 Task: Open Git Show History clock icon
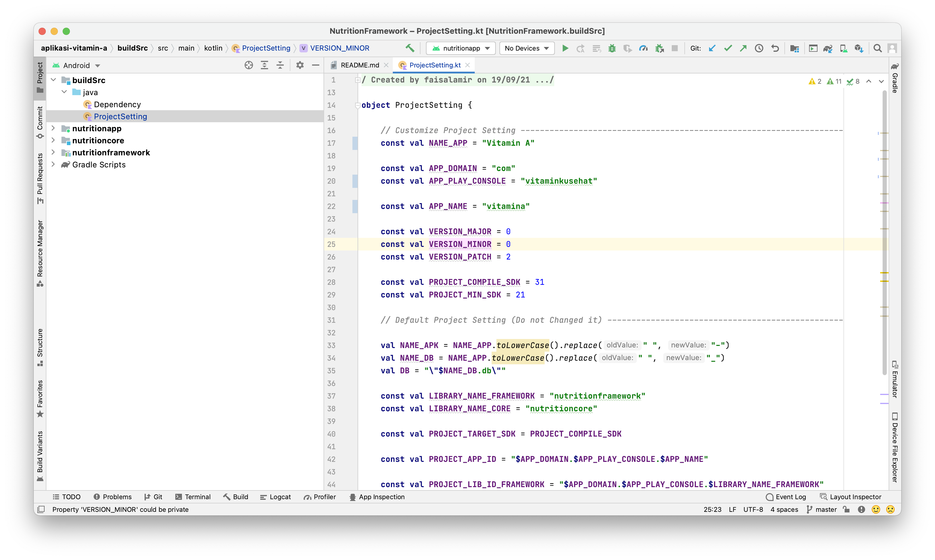tap(759, 48)
